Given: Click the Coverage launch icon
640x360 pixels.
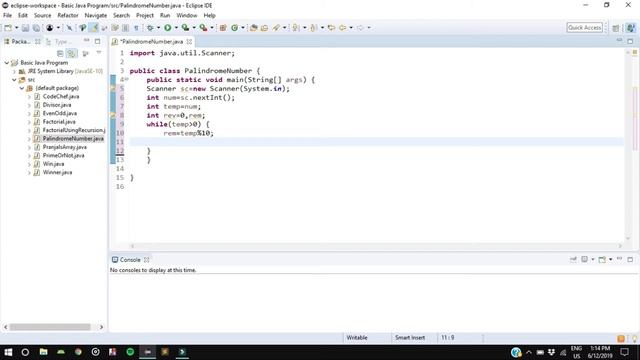Looking at the screenshot, I should [185, 28].
